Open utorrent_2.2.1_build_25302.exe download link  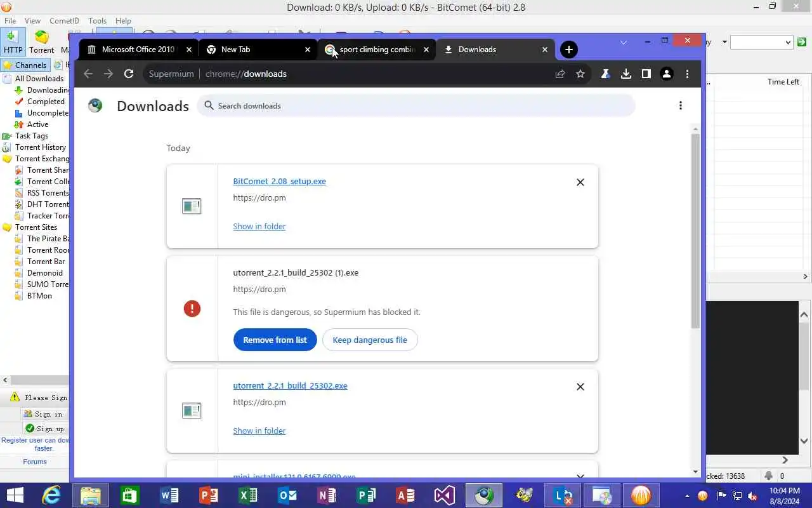[x=290, y=385]
